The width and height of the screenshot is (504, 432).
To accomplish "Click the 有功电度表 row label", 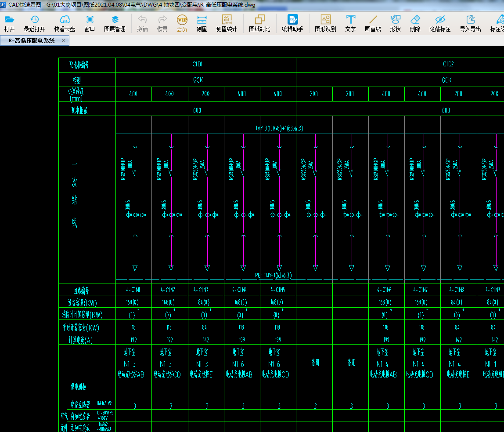I will tap(80, 416).
